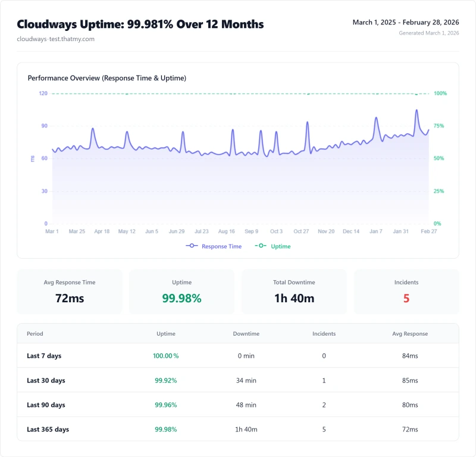This screenshot has width=476, height=457.
Task: Click the 34 min downtime cell
Action: click(x=246, y=380)
